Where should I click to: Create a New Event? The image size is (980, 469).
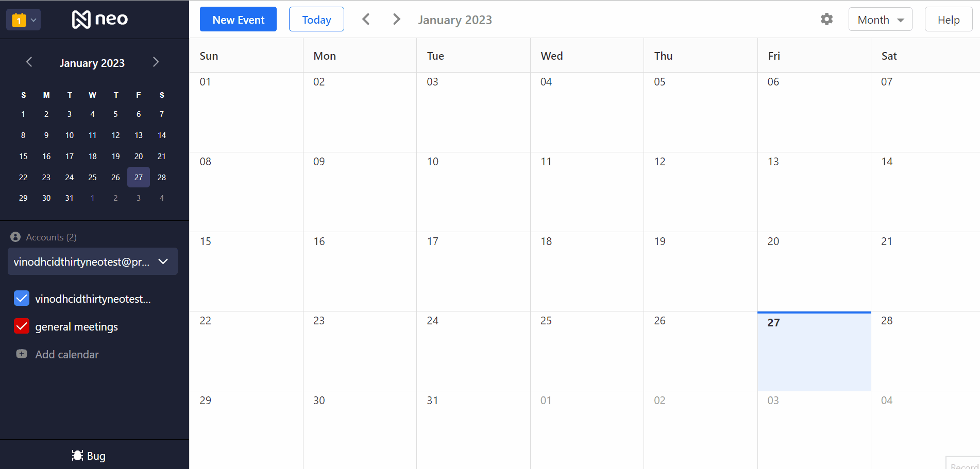(238, 20)
